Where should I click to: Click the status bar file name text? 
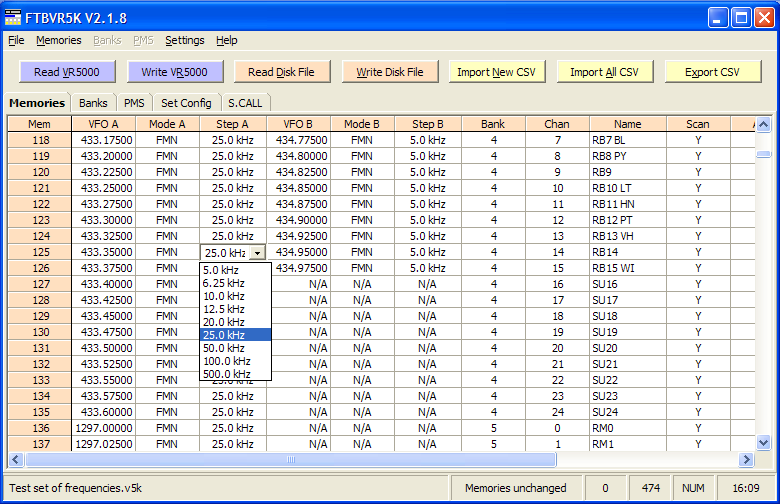[76, 488]
